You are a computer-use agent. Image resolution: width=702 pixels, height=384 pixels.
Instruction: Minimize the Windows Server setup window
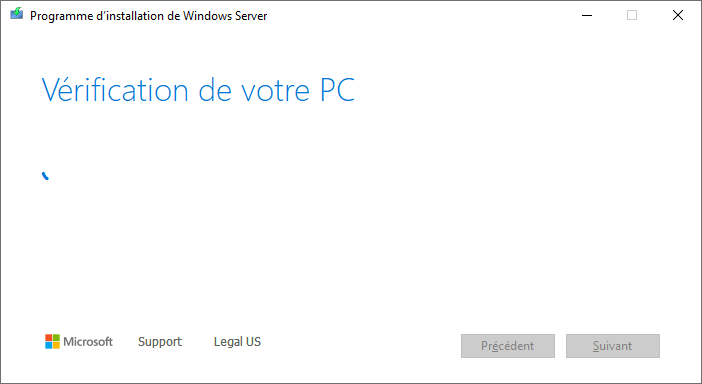(587, 15)
